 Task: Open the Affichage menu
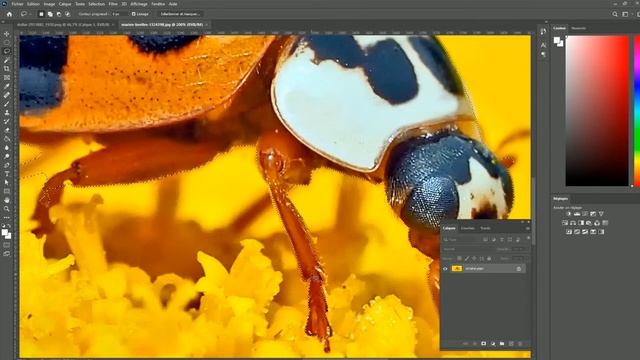tap(139, 4)
